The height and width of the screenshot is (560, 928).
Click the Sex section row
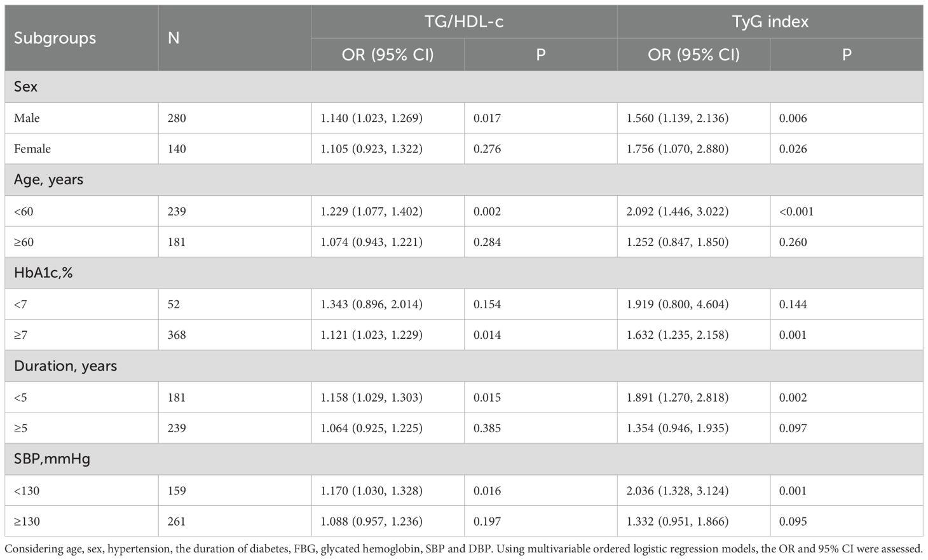(26, 86)
